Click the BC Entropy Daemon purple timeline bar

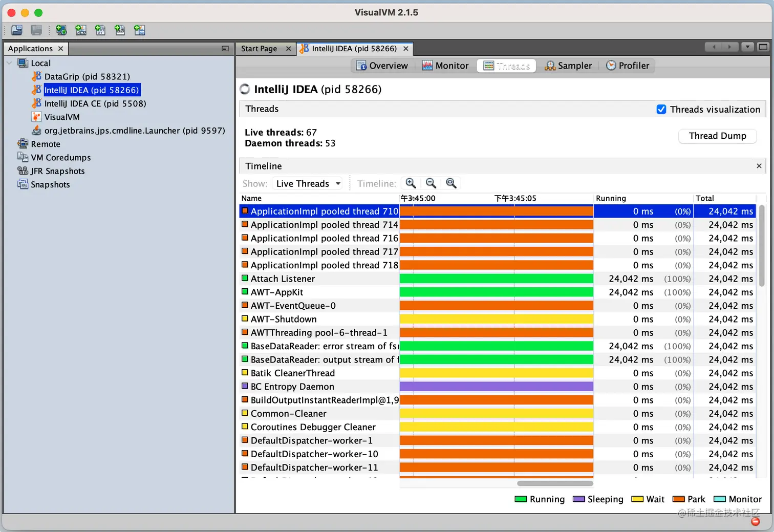pyautogui.click(x=496, y=387)
